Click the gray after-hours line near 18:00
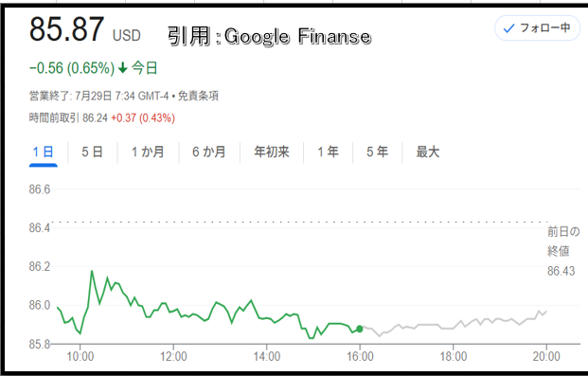The height and width of the screenshot is (376, 588). (x=453, y=328)
